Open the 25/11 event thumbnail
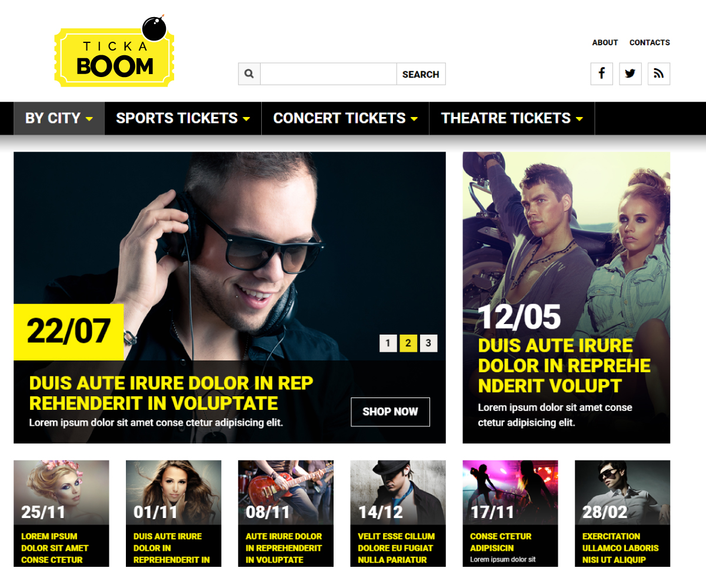 tap(61, 513)
